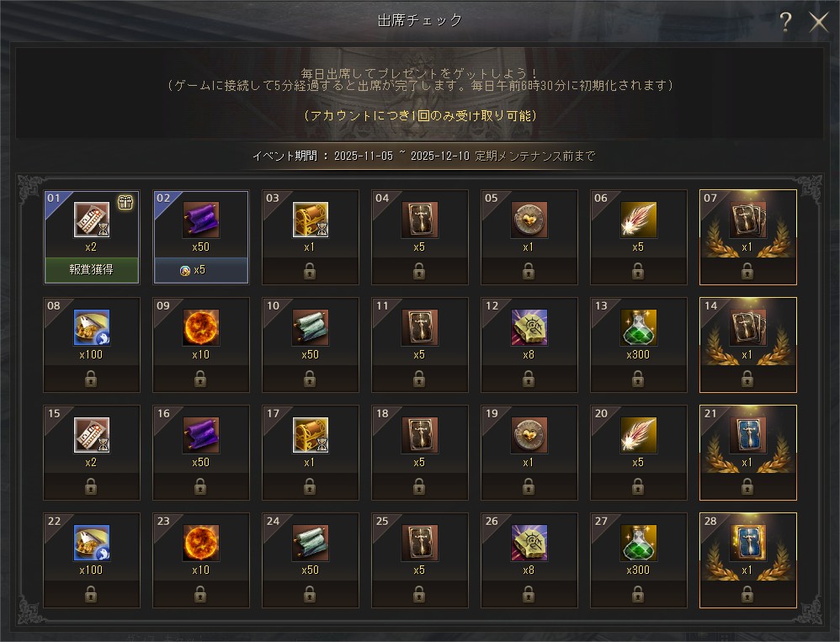Select the ticket item icon on day 15

click(x=92, y=435)
